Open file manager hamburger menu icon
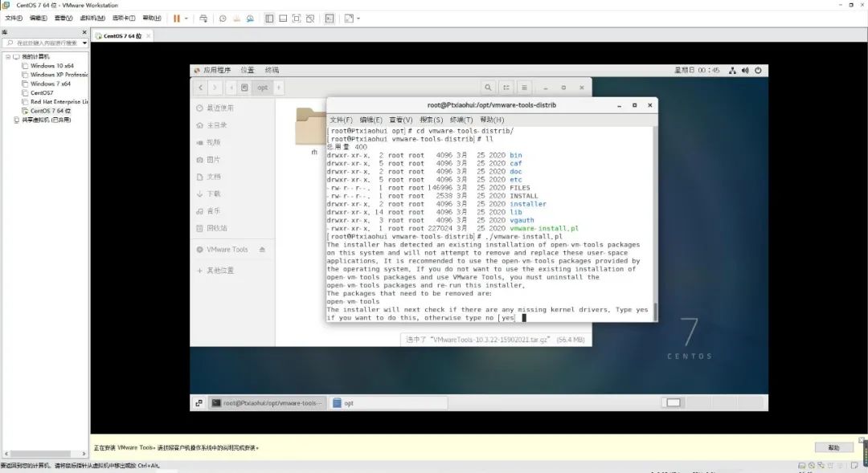 click(x=524, y=88)
